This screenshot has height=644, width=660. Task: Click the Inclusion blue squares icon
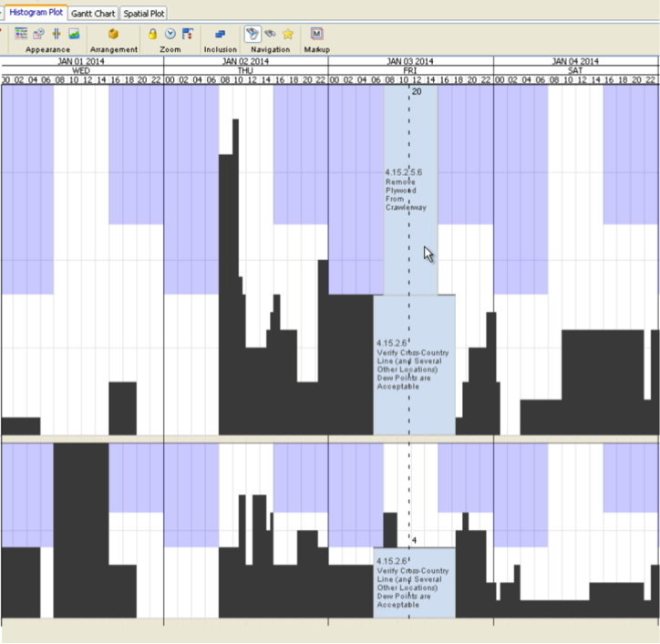click(221, 34)
